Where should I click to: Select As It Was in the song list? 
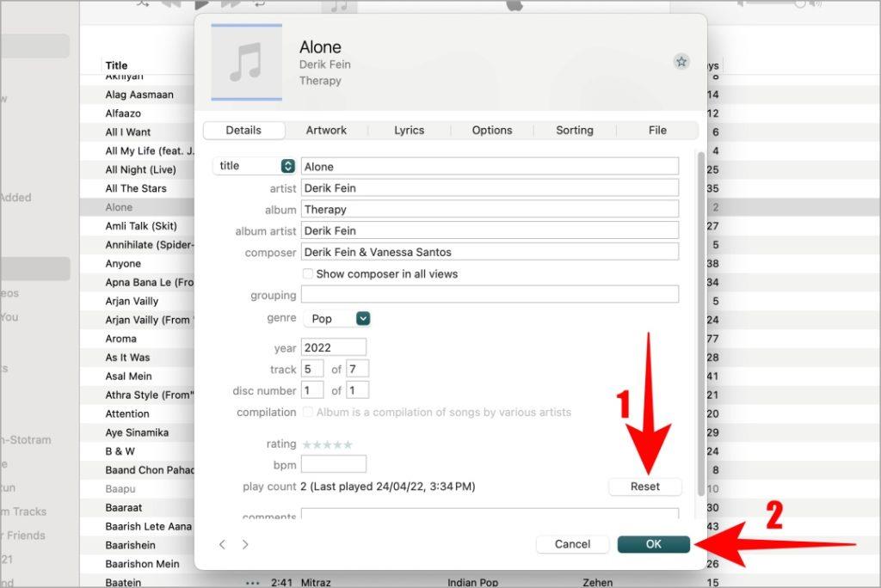127,357
